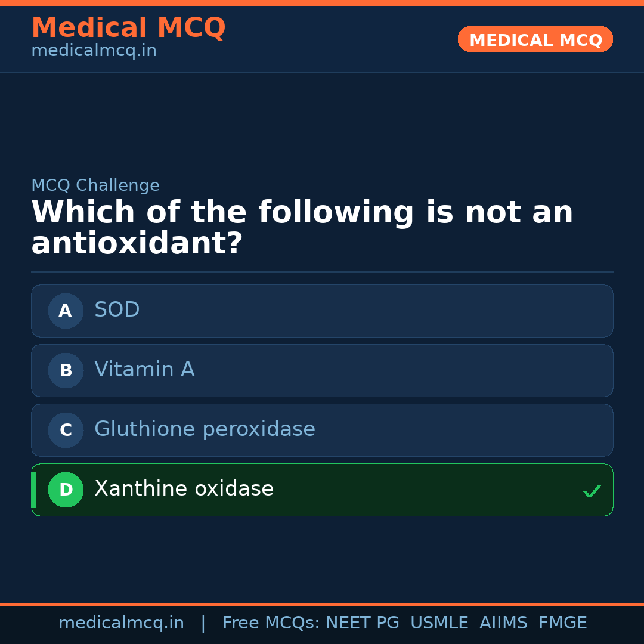Visit medicalmcq.in from the footer
Screen dimensions: 644x644
(x=121, y=622)
